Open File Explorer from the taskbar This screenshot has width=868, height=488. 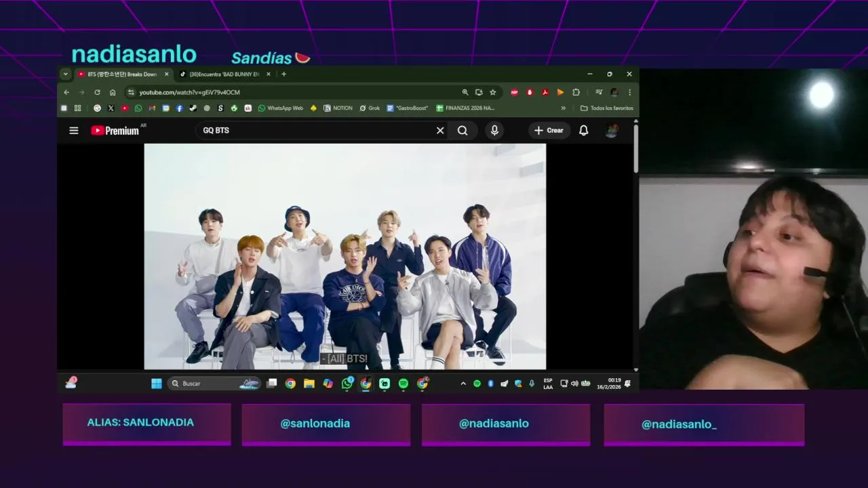click(x=309, y=384)
